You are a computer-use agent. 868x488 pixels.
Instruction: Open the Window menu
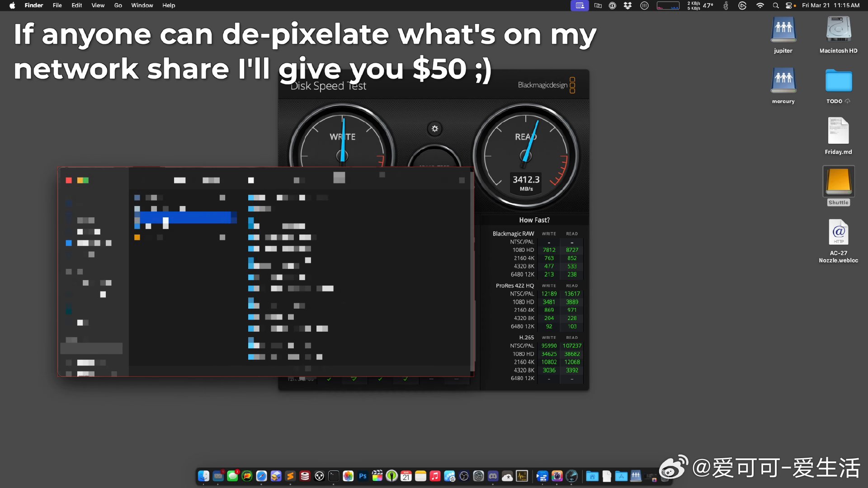142,5
